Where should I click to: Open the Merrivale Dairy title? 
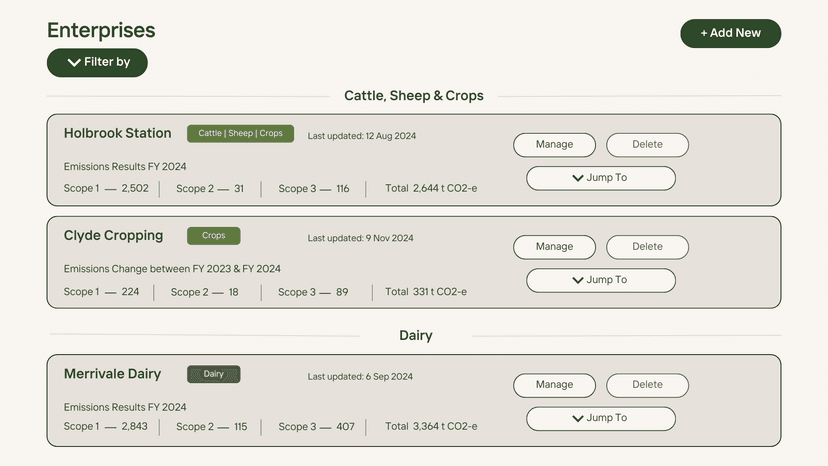pos(112,374)
